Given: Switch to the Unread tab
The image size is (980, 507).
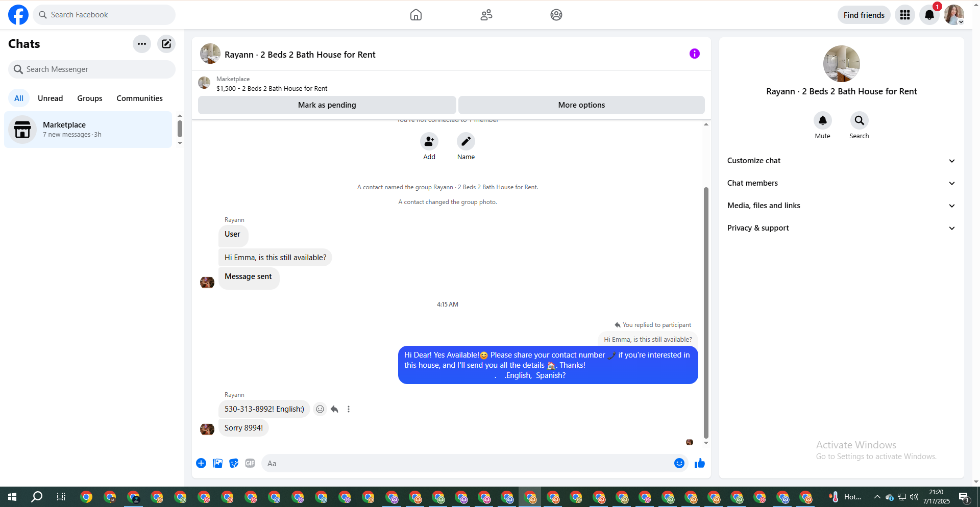Looking at the screenshot, I should (x=51, y=98).
